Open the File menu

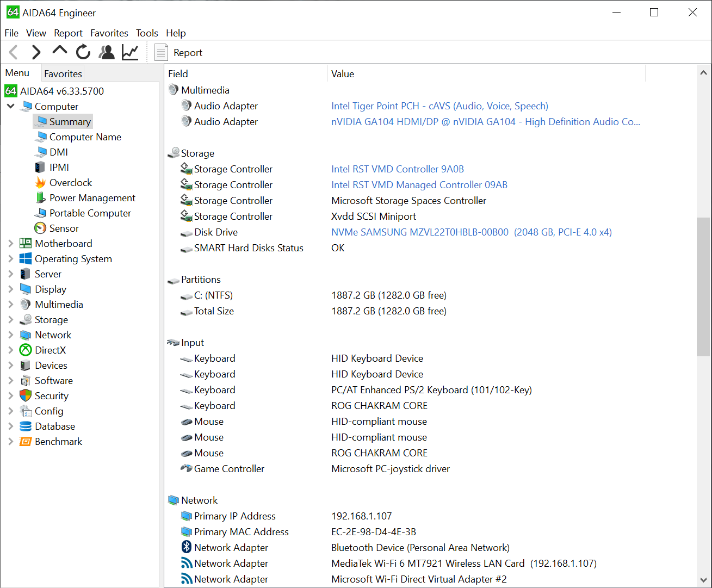(11, 33)
